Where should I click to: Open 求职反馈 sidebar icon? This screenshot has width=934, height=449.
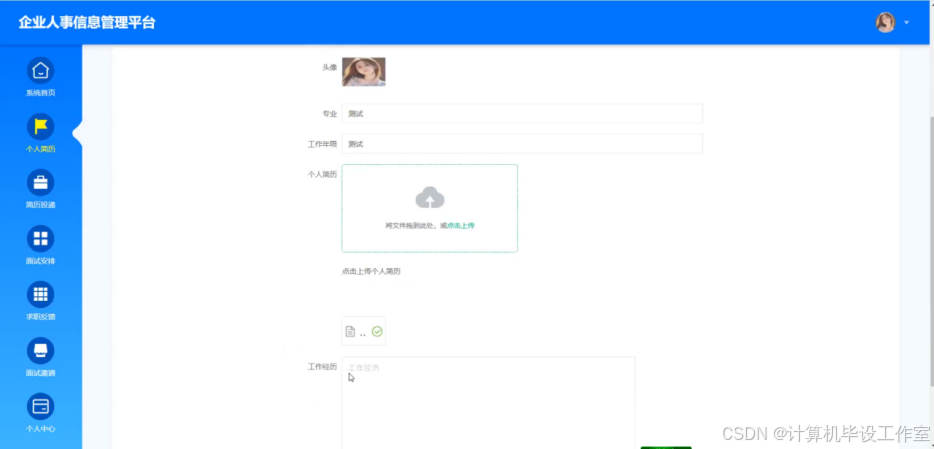pos(41,295)
